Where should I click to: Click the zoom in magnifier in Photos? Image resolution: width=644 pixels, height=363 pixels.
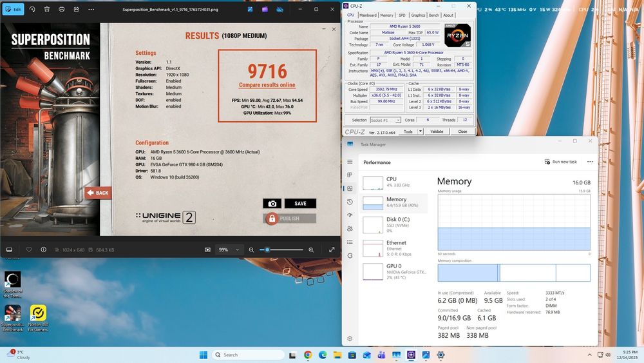click(311, 250)
